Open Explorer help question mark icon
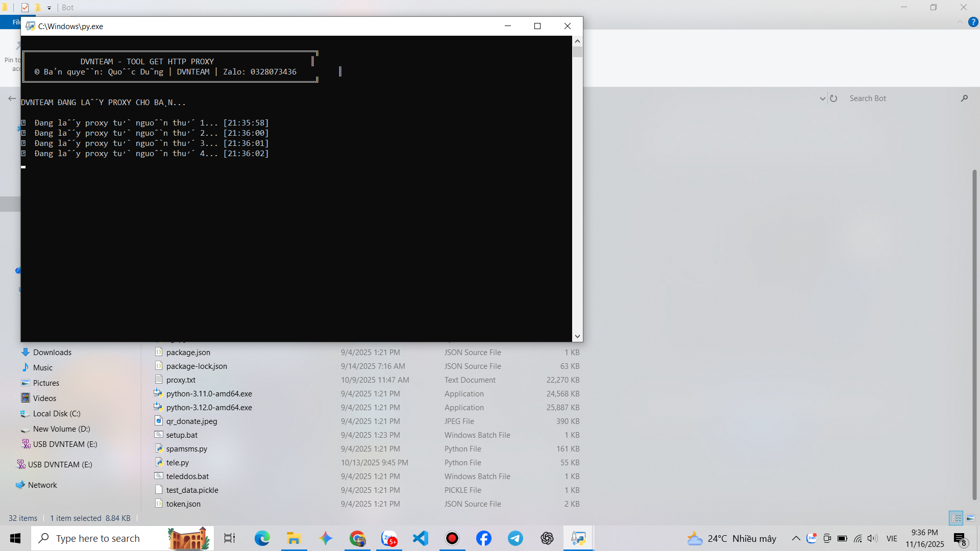This screenshot has height=551, width=980. pyautogui.click(x=973, y=22)
